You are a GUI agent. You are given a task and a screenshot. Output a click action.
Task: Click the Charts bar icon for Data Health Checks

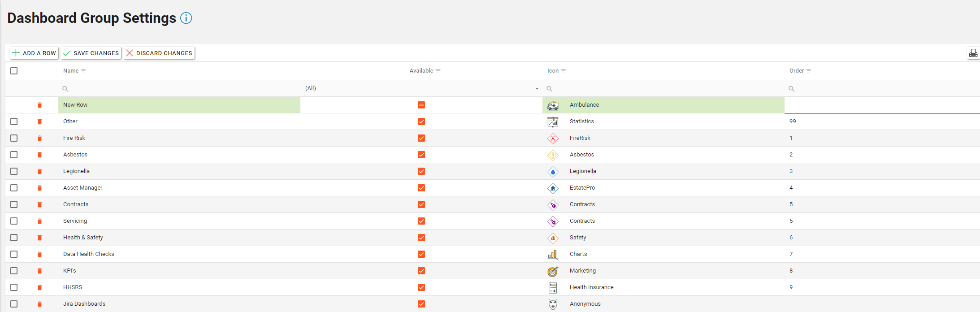point(553,255)
